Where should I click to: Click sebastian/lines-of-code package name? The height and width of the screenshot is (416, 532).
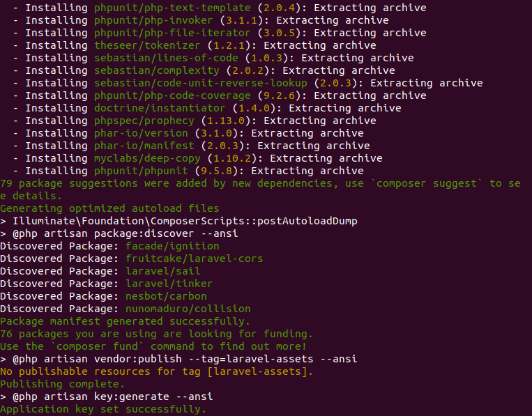coord(166,58)
